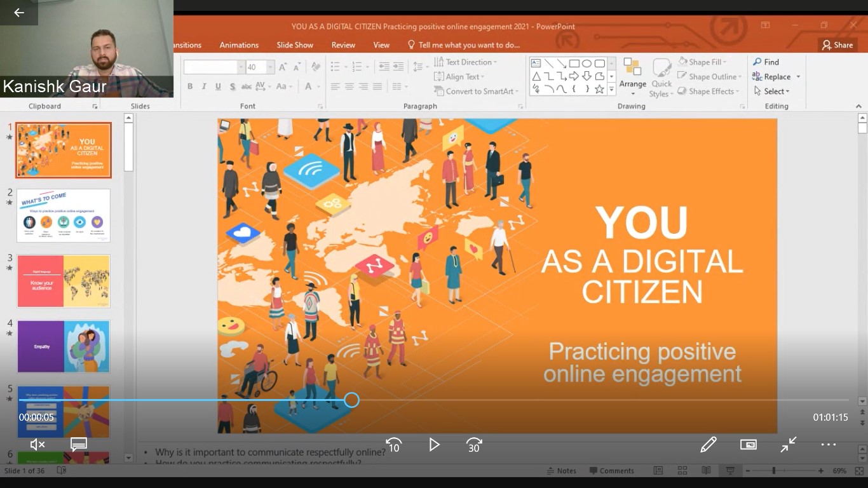Align text left
Screen dimensions: 868x488
(x=336, y=86)
